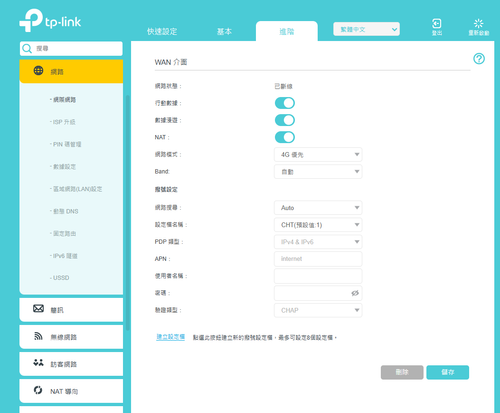Click the APN input field showing internet
The image size is (500, 413).
click(x=318, y=259)
